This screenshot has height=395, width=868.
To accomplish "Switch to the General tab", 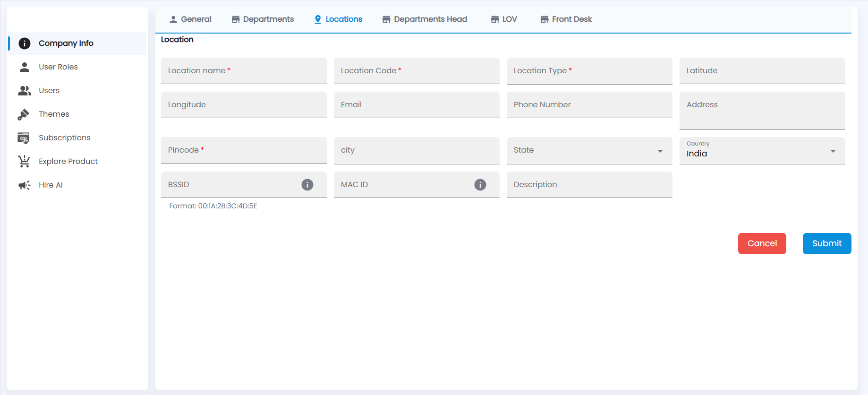I will (190, 19).
